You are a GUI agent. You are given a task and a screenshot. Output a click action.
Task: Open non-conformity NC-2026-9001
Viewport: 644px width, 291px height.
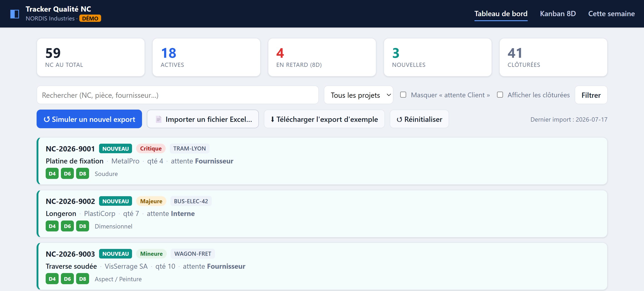point(322,161)
